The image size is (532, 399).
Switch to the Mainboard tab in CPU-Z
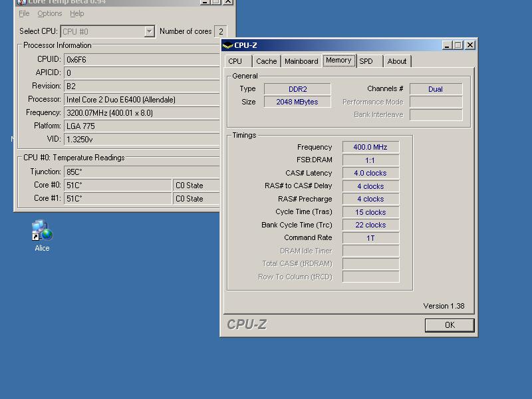pyautogui.click(x=301, y=61)
